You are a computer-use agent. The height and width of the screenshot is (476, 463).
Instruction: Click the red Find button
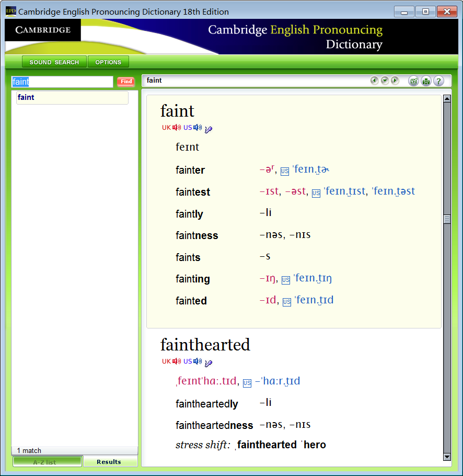coord(126,82)
